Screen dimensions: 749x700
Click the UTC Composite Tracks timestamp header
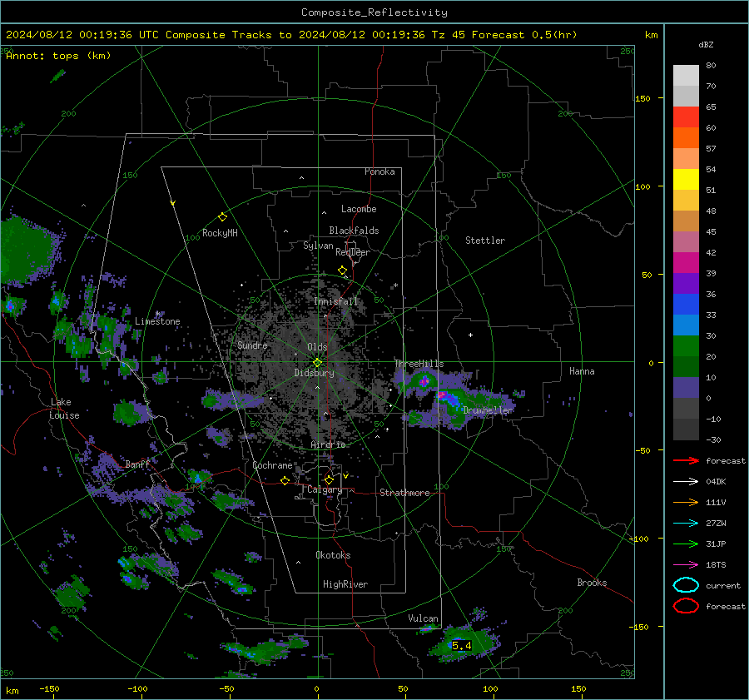[291, 35]
